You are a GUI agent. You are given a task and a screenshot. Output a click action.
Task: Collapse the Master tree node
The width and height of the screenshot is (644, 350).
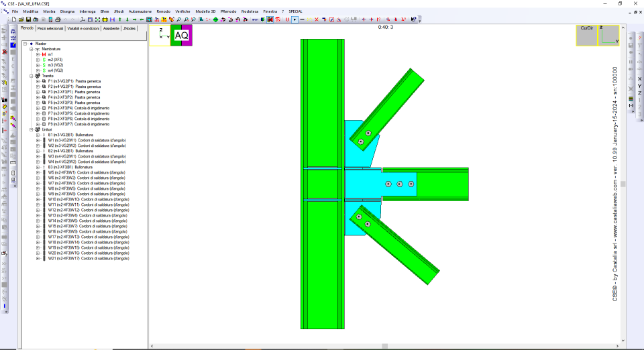coord(25,44)
